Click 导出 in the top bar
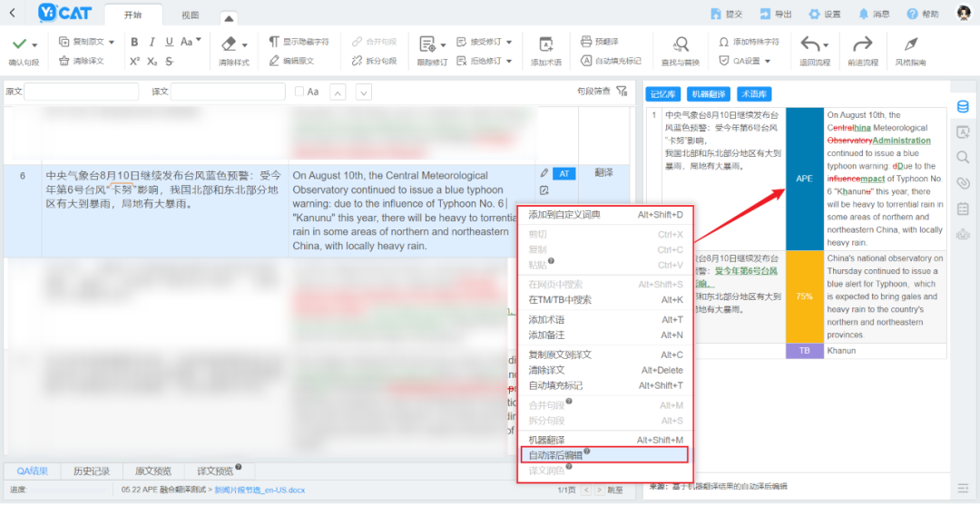980x505 pixels. point(776,14)
